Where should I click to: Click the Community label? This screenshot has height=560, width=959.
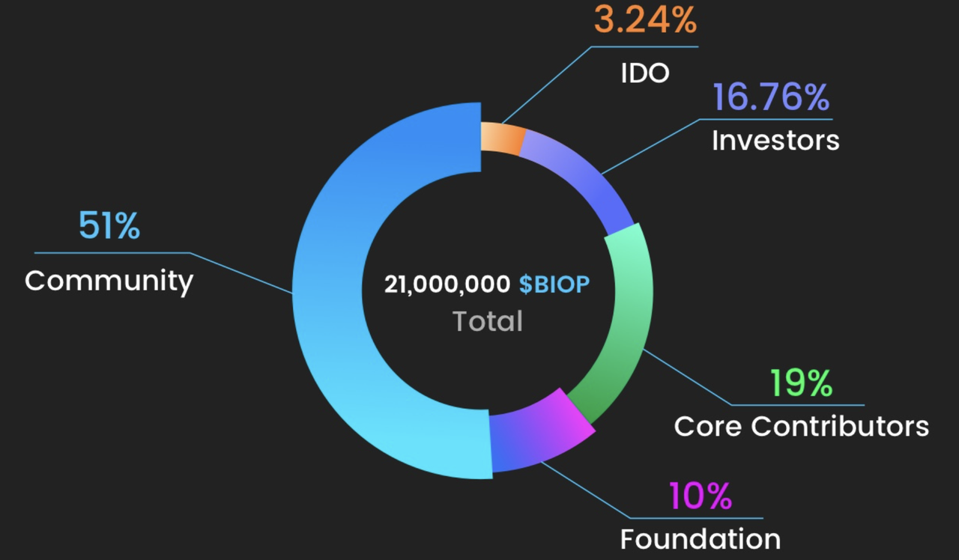coord(109,281)
